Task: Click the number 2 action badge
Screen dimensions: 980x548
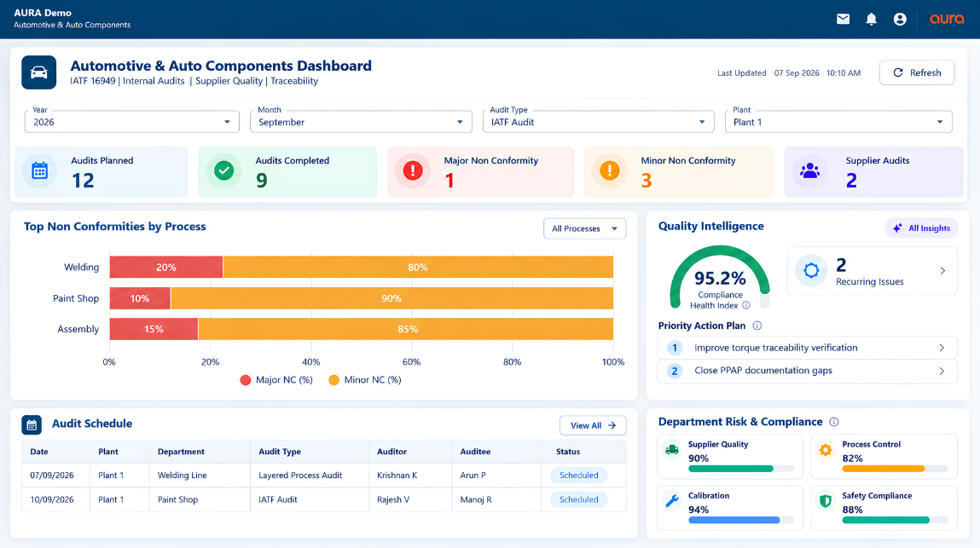Action: (x=675, y=372)
